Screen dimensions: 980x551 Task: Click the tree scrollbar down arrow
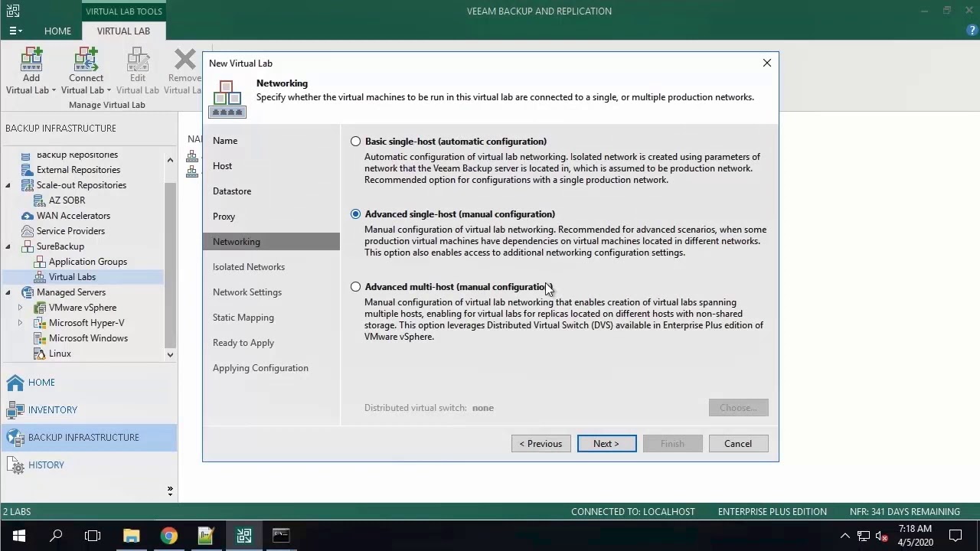coord(170,354)
